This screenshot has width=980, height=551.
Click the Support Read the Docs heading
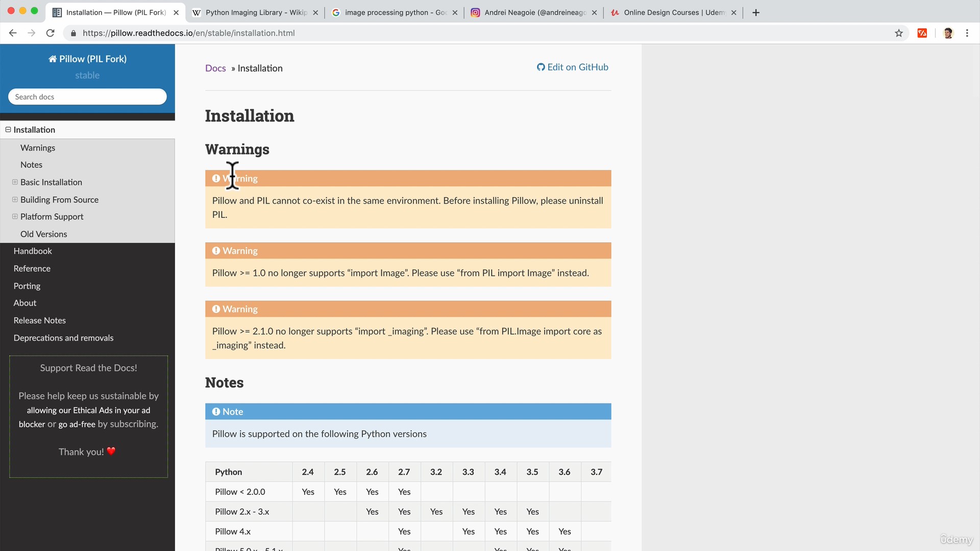tap(88, 368)
